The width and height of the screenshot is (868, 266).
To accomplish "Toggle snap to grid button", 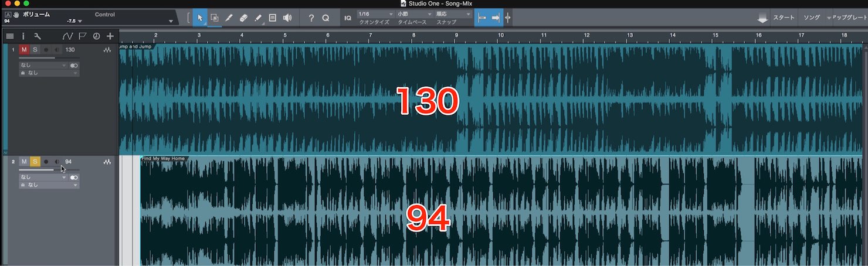I will (482, 18).
